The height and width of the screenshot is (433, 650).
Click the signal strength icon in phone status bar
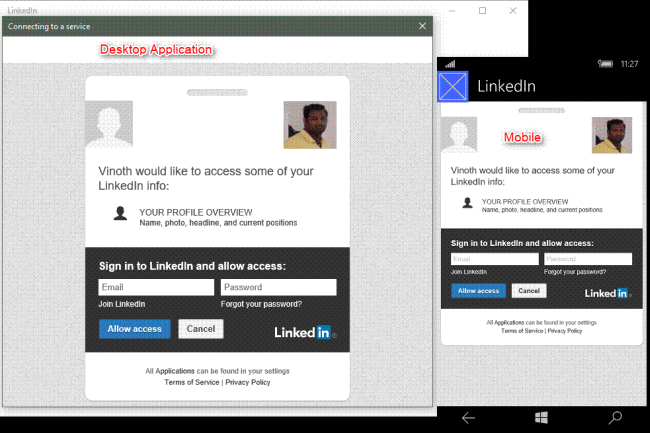[450, 64]
